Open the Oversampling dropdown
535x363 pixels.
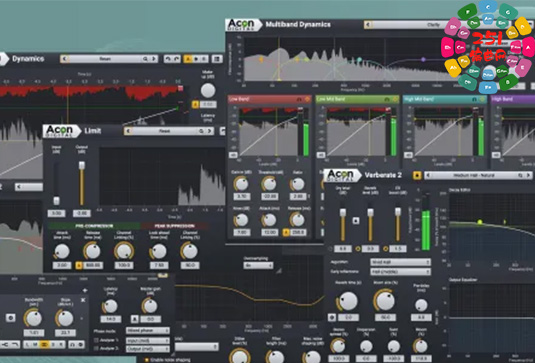[x=258, y=265]
